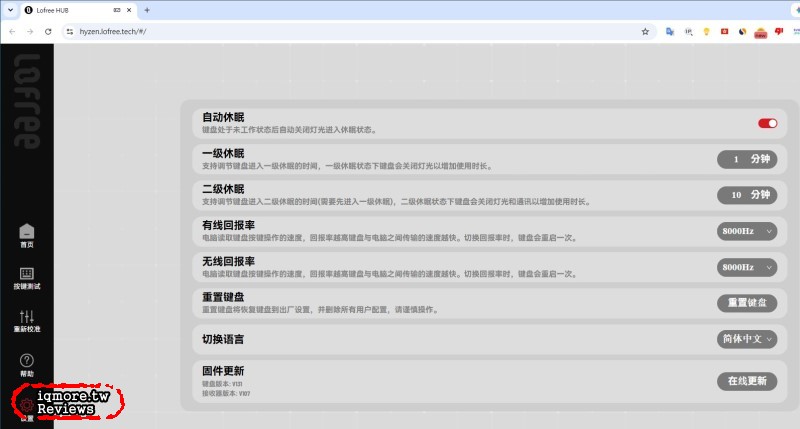Close the Lofree HUB tab

[129, 10]
